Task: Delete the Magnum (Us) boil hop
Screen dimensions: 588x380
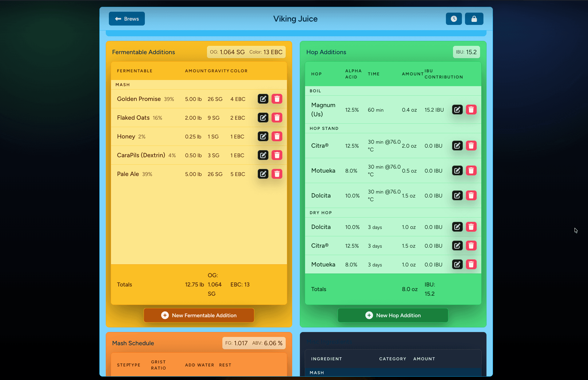Action: 471,110
